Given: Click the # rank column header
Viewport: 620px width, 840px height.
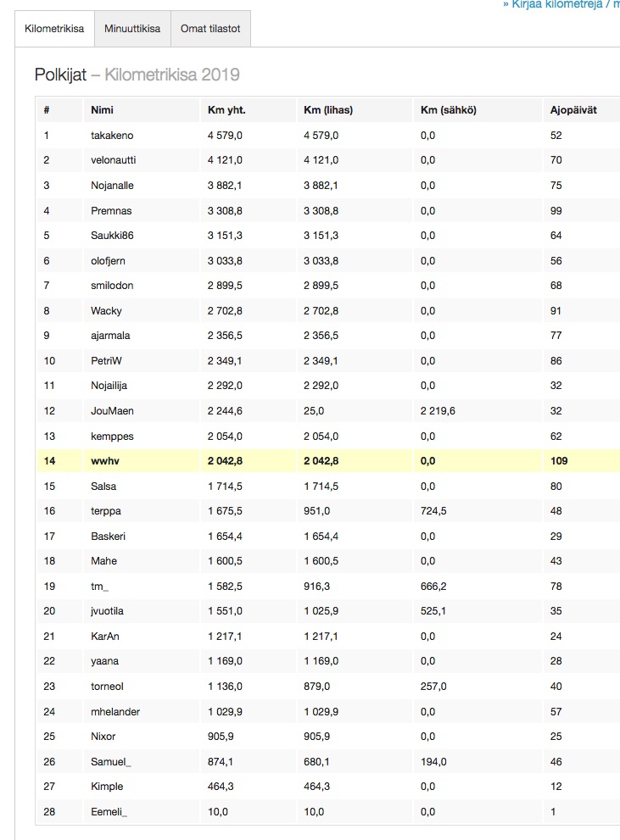Looking at the screenshot, I should click(x=47, y=110).
